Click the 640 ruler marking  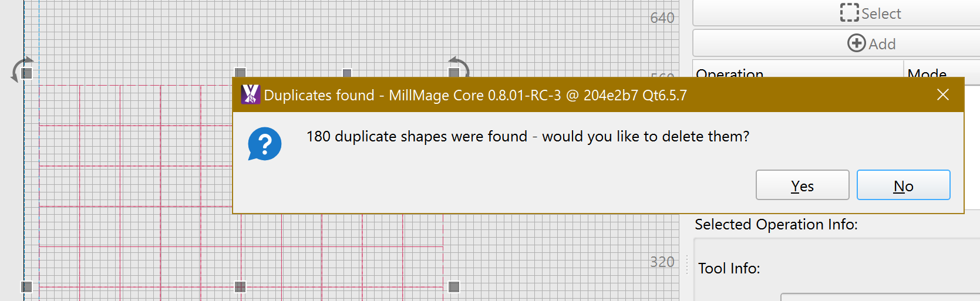click(x=662, y=18)
